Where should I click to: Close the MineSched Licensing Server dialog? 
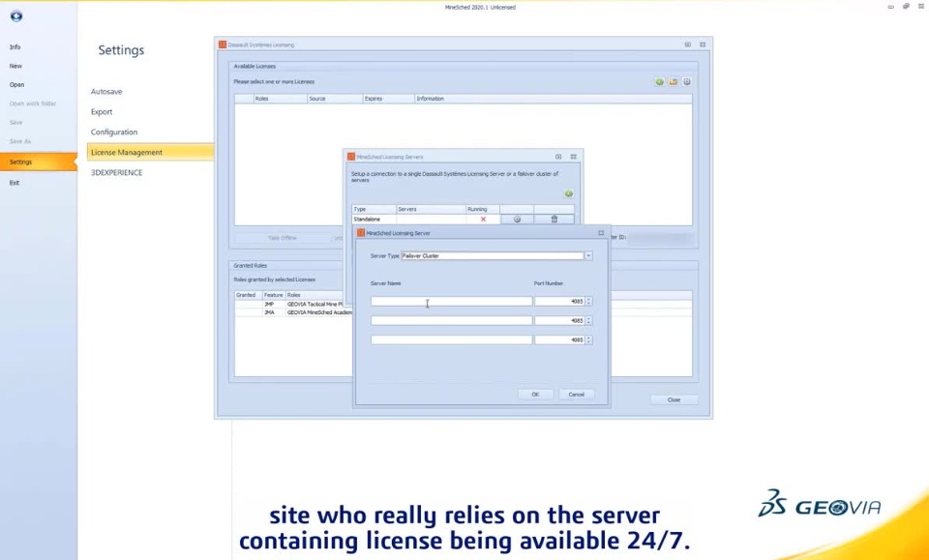(x=601, y=233)
